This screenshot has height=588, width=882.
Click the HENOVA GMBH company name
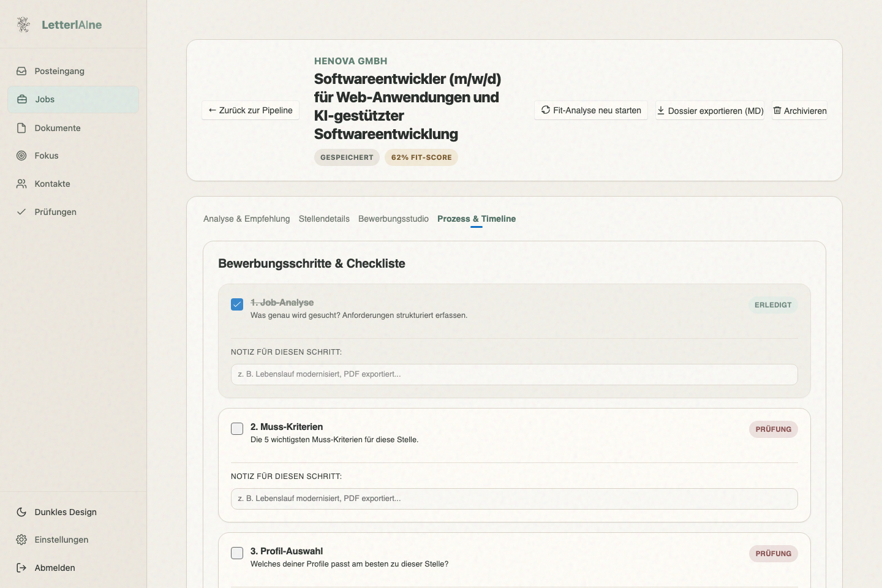pos(351,61)
